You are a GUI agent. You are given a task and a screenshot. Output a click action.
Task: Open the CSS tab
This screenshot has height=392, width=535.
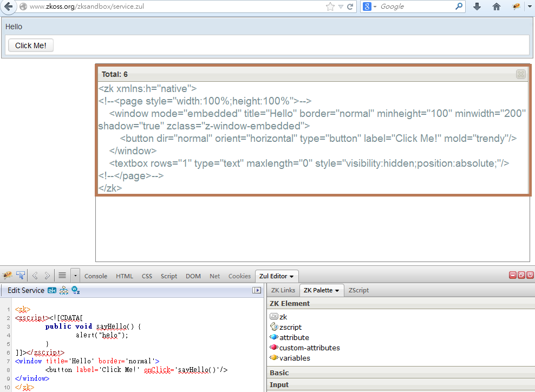point(147,276)
